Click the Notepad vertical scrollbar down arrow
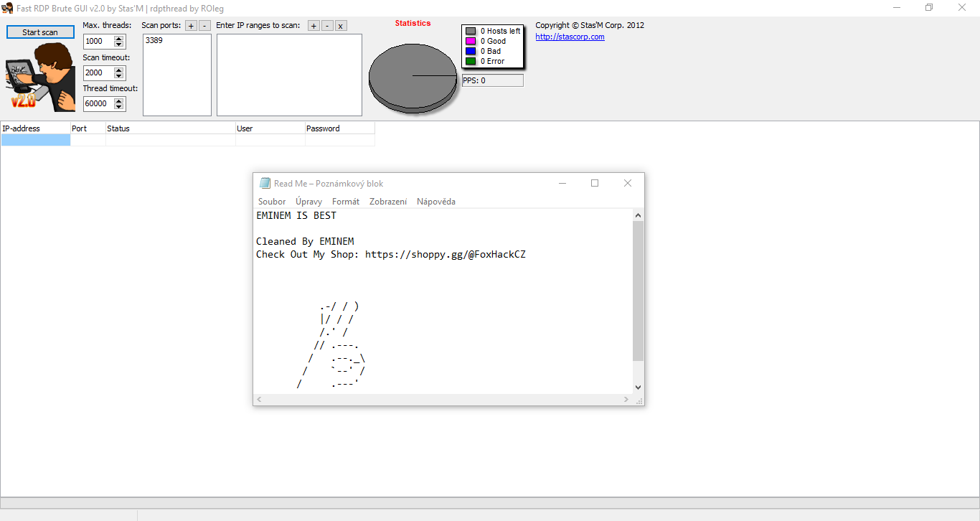 tap(639, 388)
